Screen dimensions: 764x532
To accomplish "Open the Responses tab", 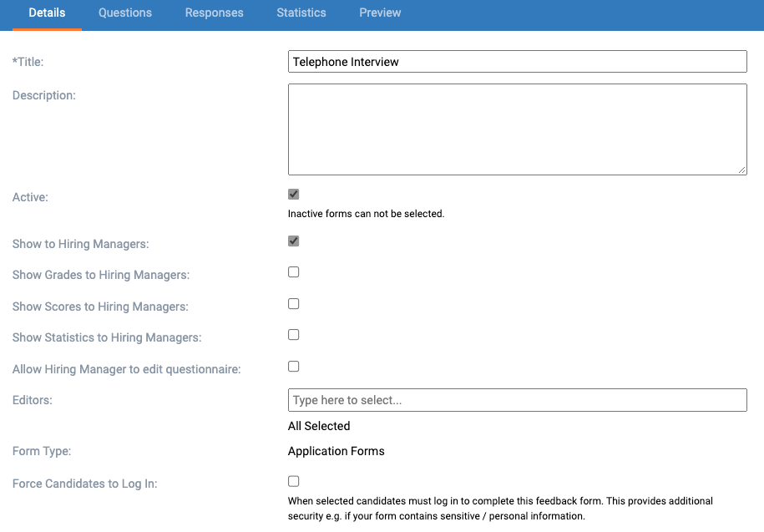I will tap(214, 13).
